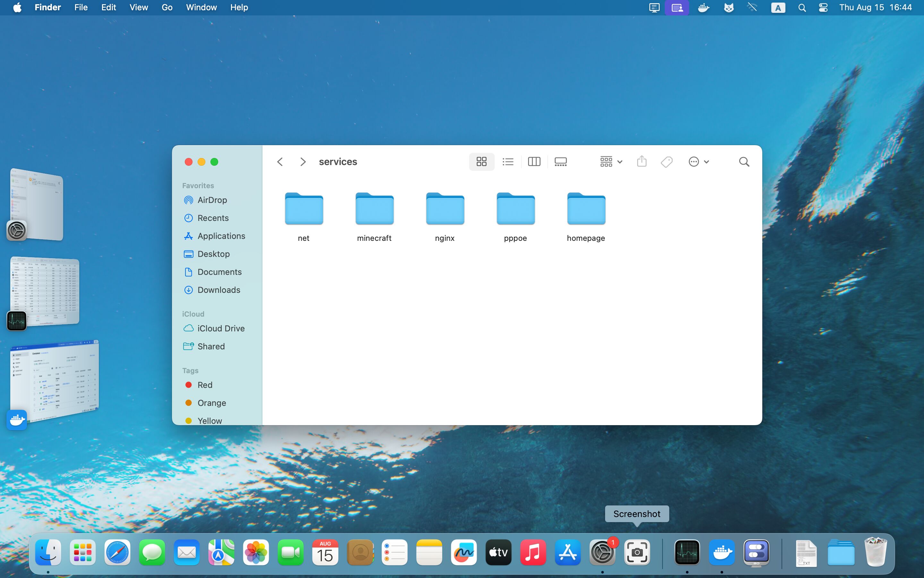Switch Finder to gallery view
924x578 pixels.
[560, 162]
